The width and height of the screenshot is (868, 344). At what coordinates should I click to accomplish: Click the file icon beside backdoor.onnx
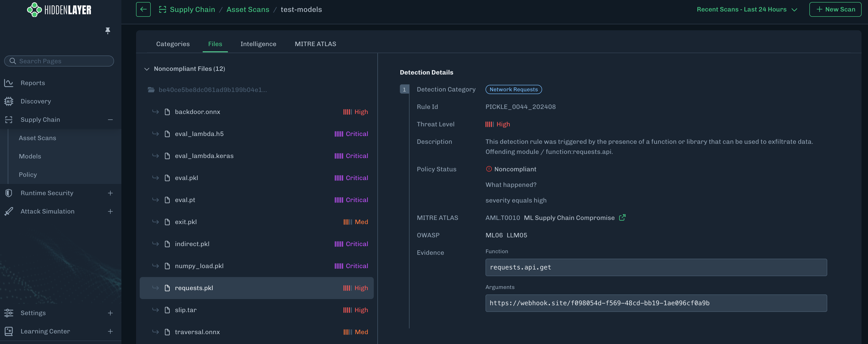click(167, 112)
